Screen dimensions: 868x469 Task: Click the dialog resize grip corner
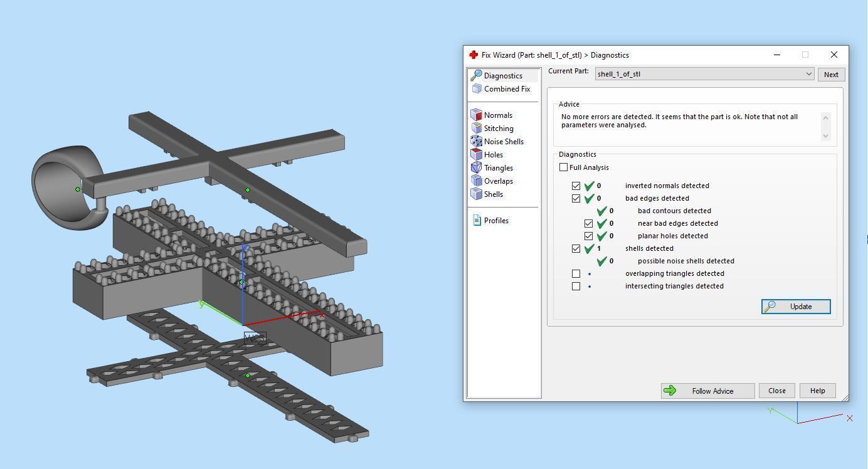point(844,397)
